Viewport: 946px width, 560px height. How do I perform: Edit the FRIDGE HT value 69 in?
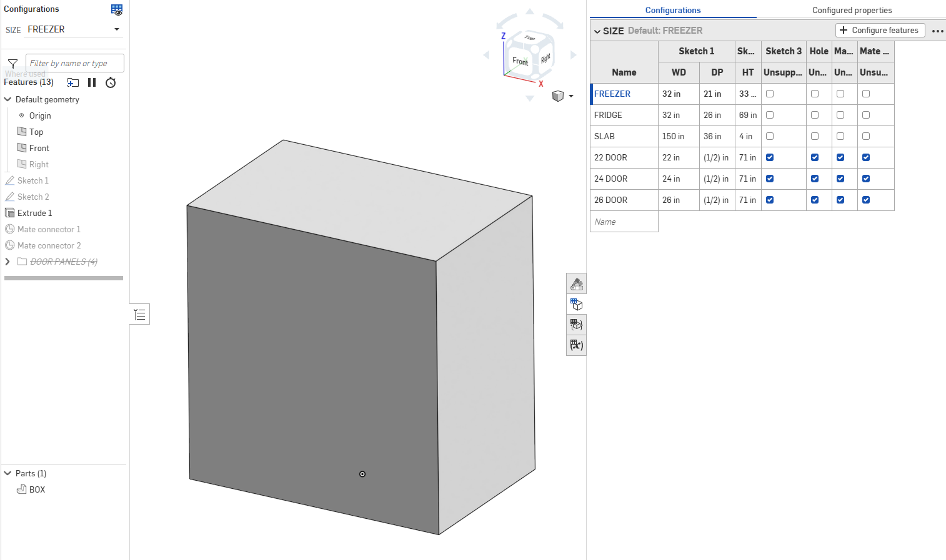(748, 115)
